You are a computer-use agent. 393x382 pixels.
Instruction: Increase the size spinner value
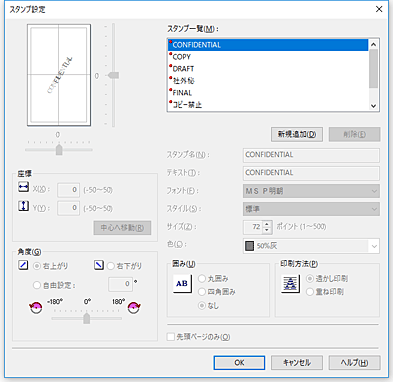267,224
